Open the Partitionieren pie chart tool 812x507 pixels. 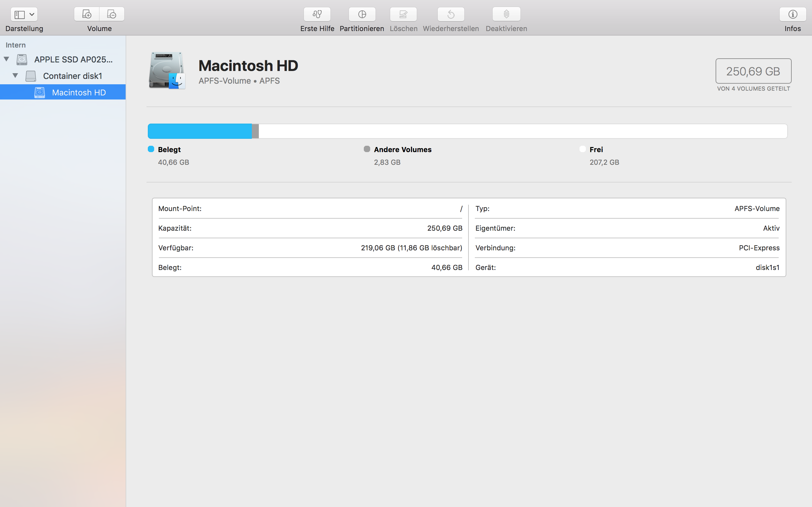tap(362, 14)
